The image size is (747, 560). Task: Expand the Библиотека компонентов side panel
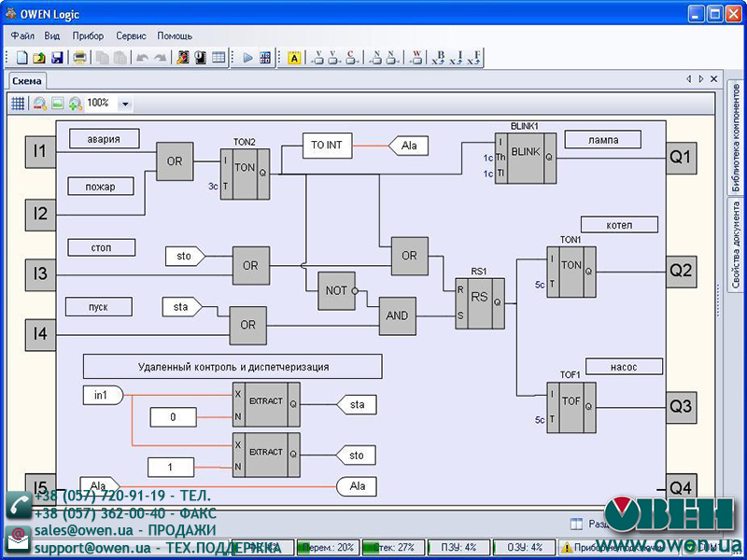pyautogui.click(x=736, y=137)
